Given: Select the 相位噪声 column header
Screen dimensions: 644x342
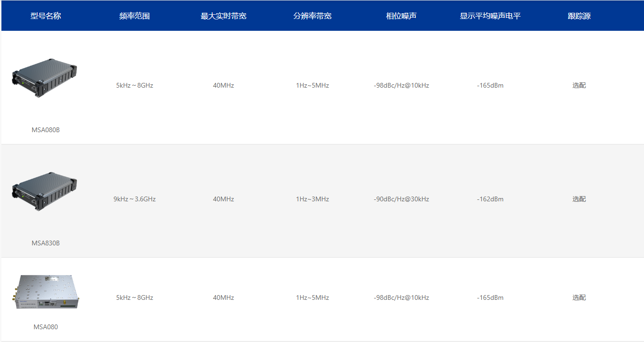Looking at the screenshot, I should [401, 16].
